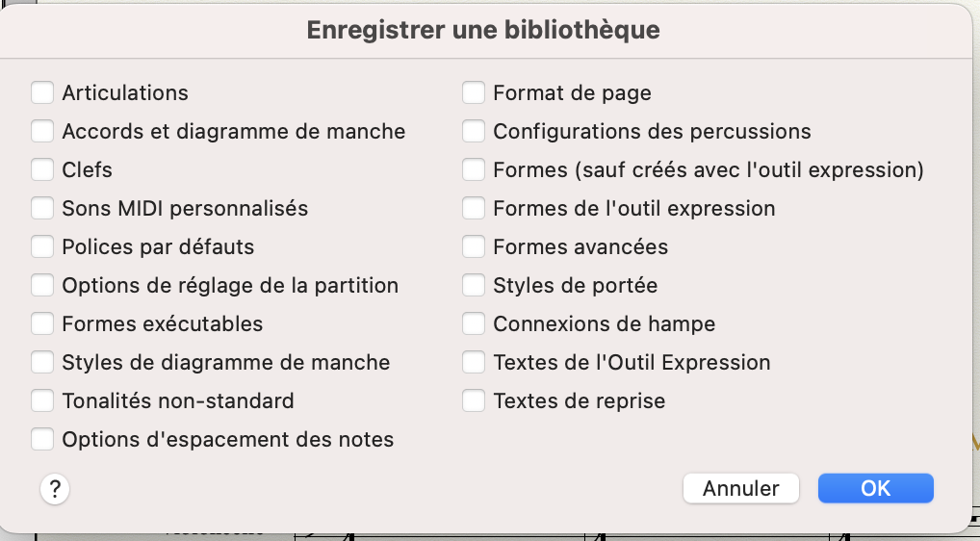Enable Configurations des percussions checkbox
Screen dimensions: 980x541
(x=474, y=132)
